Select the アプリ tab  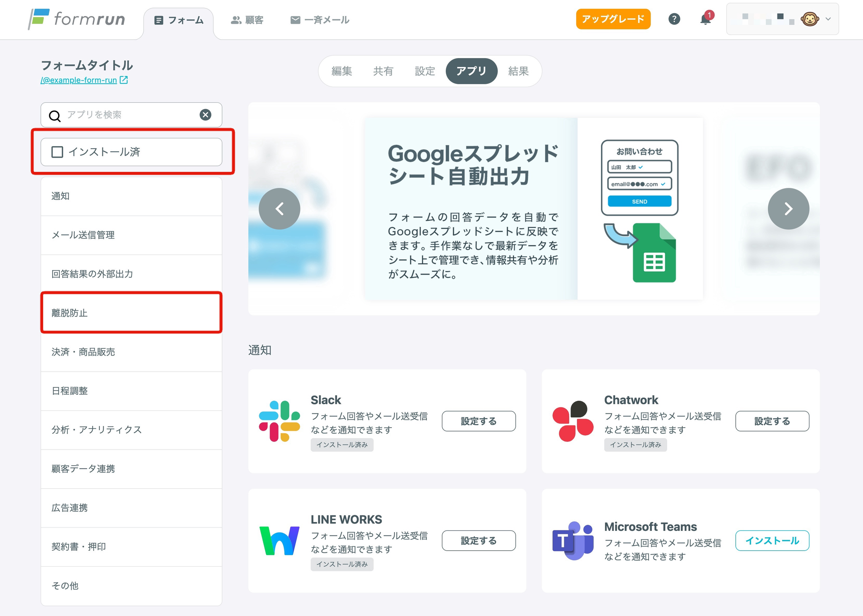coord(472,71)
